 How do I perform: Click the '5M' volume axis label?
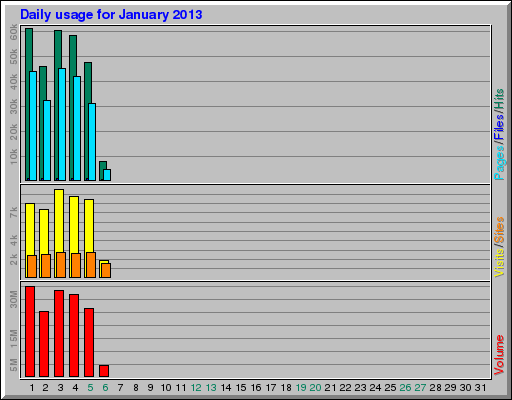tap(13, 365)
